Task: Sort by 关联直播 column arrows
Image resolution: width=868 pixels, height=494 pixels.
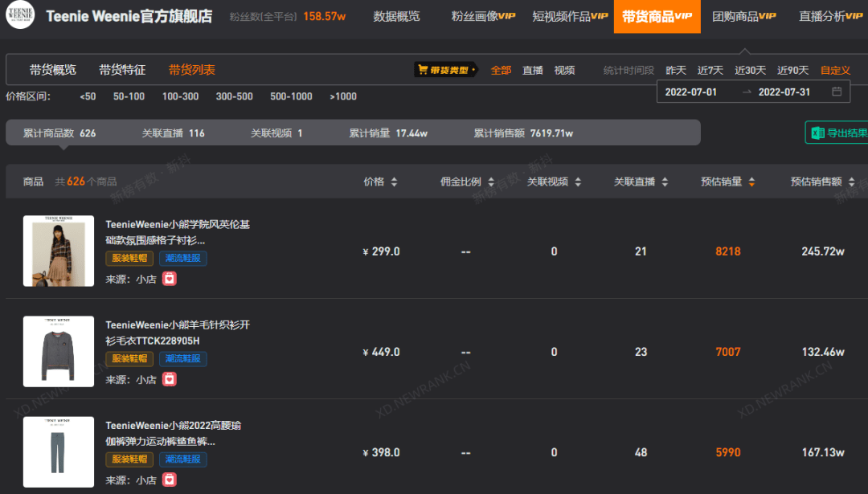Action: tap(665, 182)
